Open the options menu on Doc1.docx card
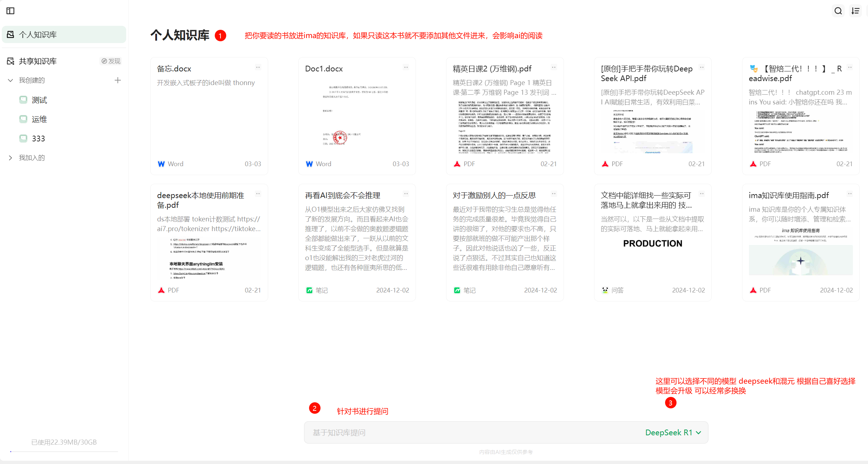The height and width of the screenshot is (464, 868). [x=406, y=67]
